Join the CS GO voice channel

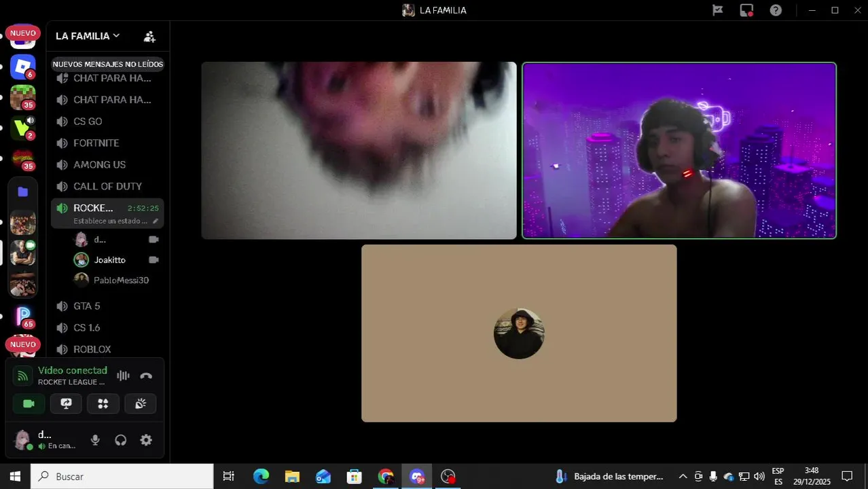tap(107, 122)
